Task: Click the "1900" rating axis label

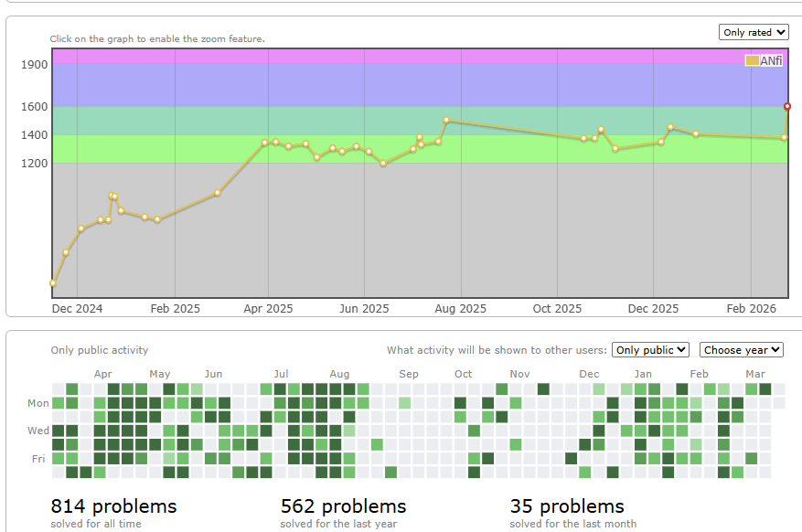Action: coord(34,64)
